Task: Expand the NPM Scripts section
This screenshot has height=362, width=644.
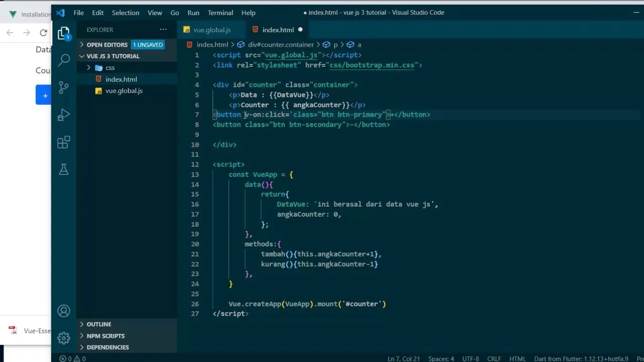Action: point(126,336)
